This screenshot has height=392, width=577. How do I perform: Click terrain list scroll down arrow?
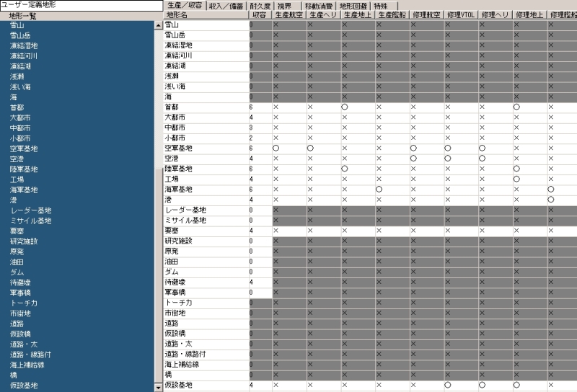point(159,388)
